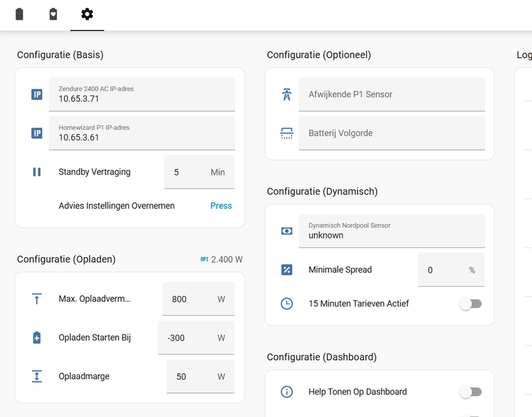Click the IP icon beside Zendure address
Image resolution: width=532 pixels, height=417 pixels.
(37, 94)
